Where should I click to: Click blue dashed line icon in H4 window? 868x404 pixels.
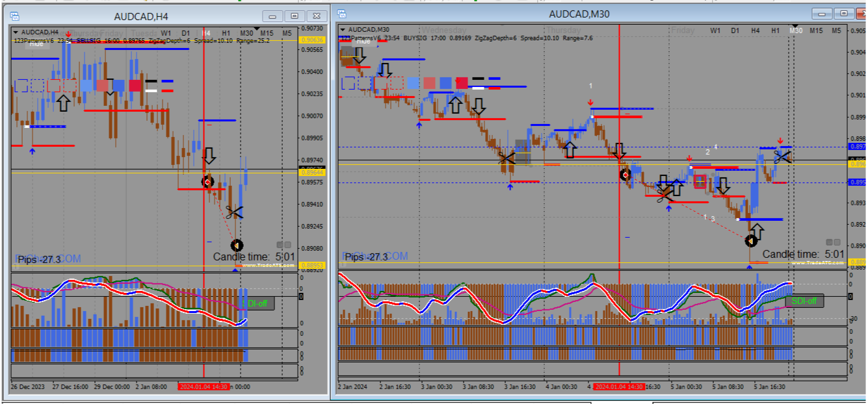(x=168, y=81)
